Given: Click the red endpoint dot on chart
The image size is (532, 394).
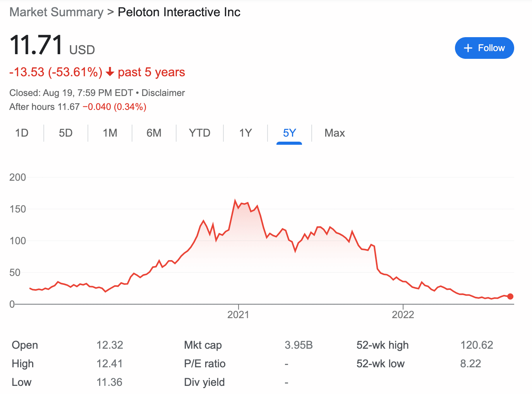Looking at the screenshot, I should pyautogui.click(x=510, y=296).
